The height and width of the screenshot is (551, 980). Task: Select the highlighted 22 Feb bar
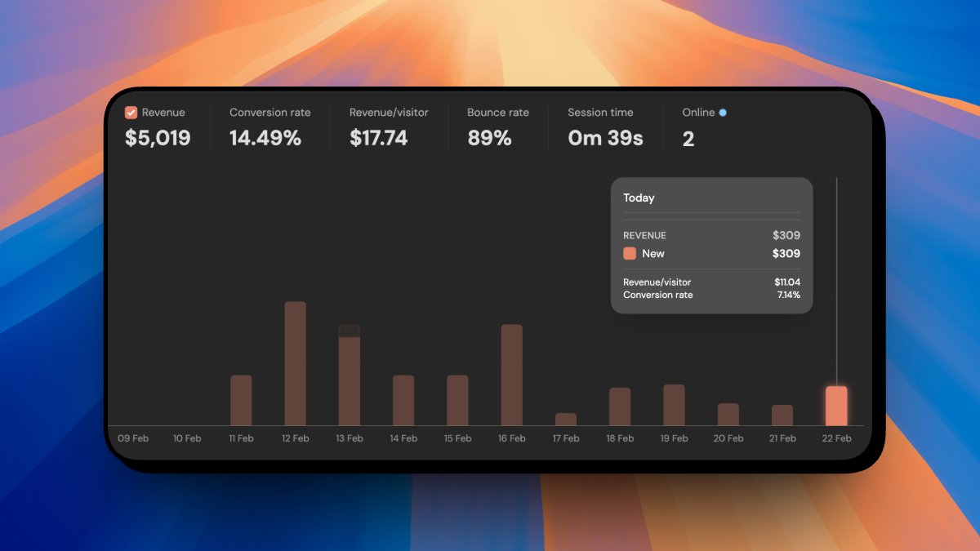(x=835, y=404)
